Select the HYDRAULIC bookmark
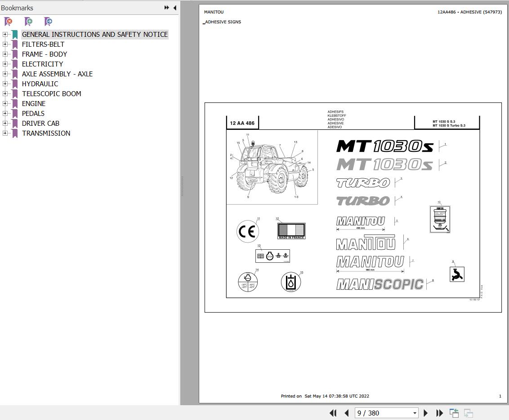509x420 pixels. pyautogui.click(x=40, y=84)
